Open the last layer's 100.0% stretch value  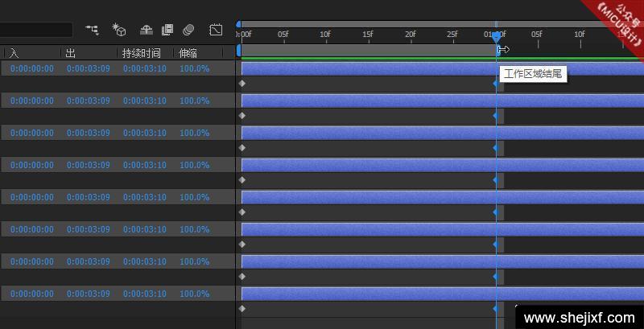pyautogui.click(x=194, y=294)
